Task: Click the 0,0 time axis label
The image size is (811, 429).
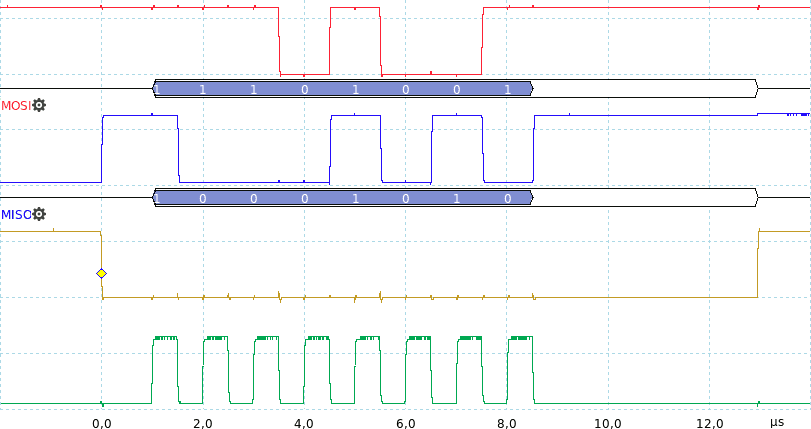Action: [x=101, y=423]
